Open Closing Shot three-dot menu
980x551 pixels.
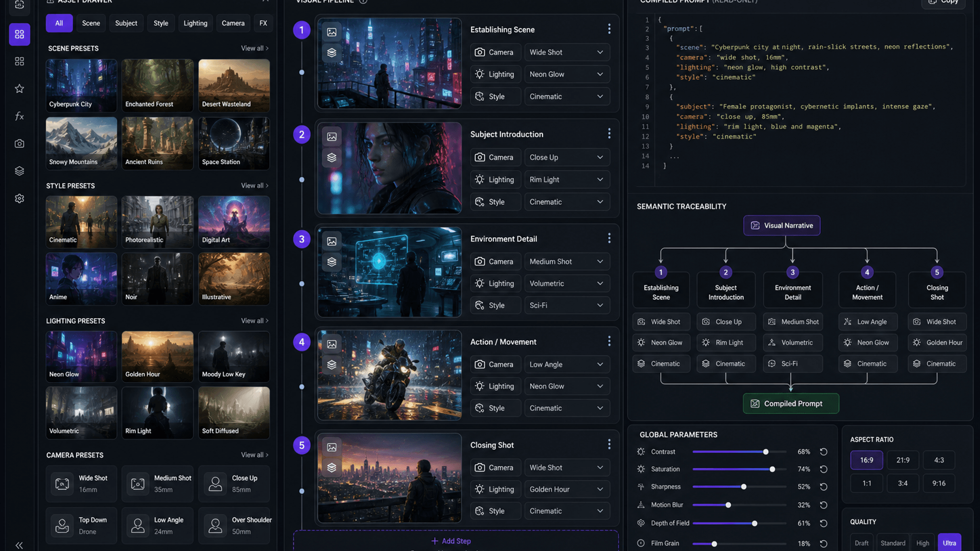[609, 444]
